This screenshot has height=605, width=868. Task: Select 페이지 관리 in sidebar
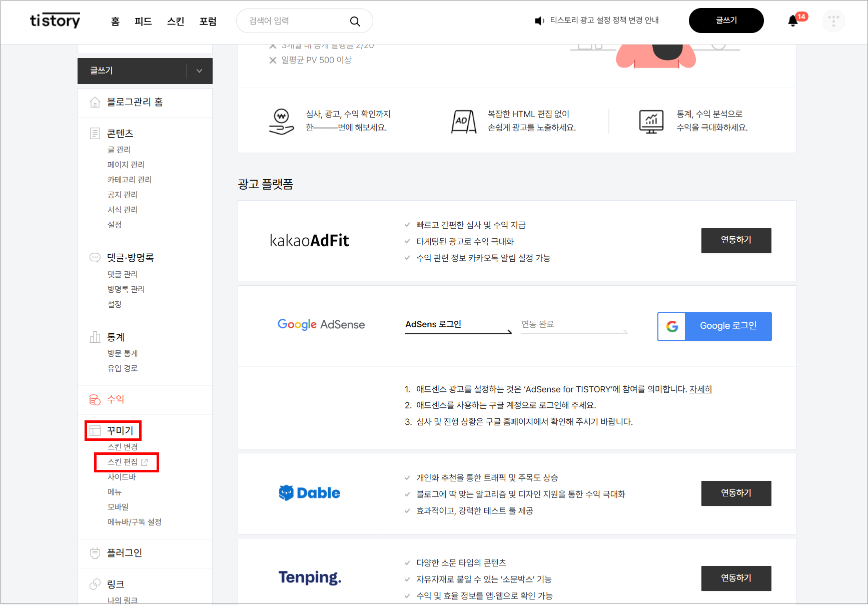pos(126,165)
